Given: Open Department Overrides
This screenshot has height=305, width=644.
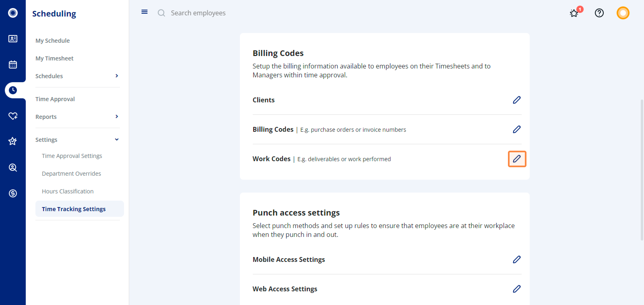Looking at the screenshot, I should pyautogui.click(x=71, y=174).
